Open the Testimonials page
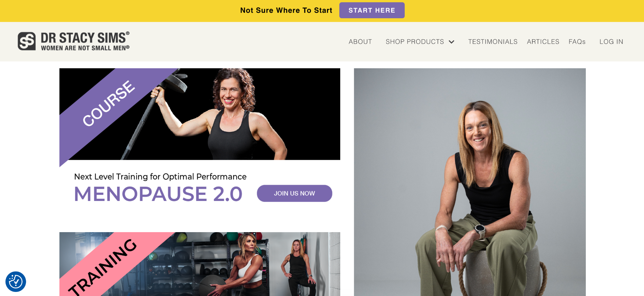This screenshot has height=296, width=644. coord(493,42)
